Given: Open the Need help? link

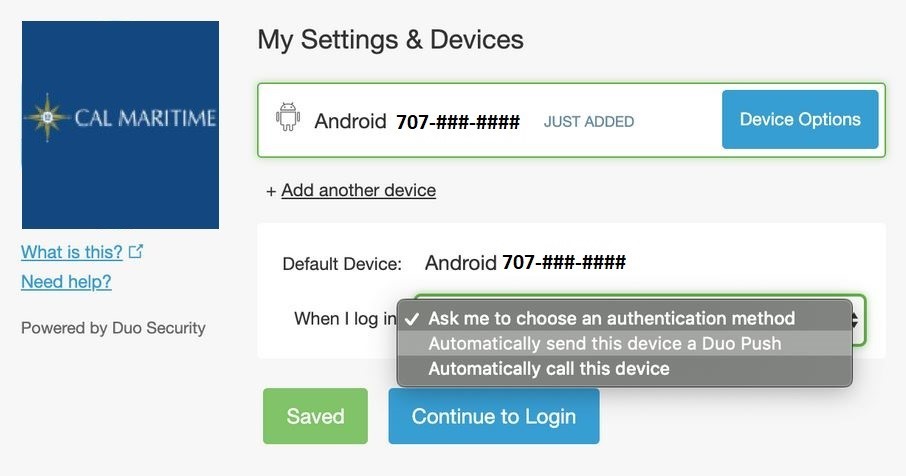Looking at the screenshot, I should (x=66, y=282).
